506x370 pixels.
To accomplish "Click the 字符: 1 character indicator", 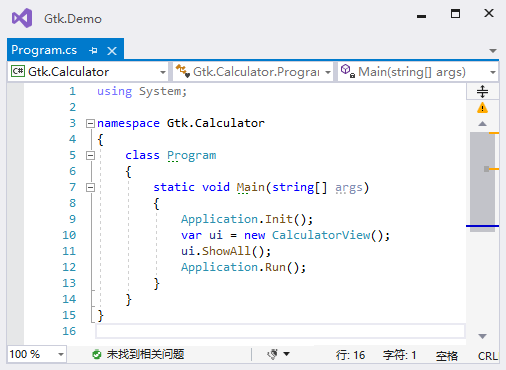I will [400, 355].
